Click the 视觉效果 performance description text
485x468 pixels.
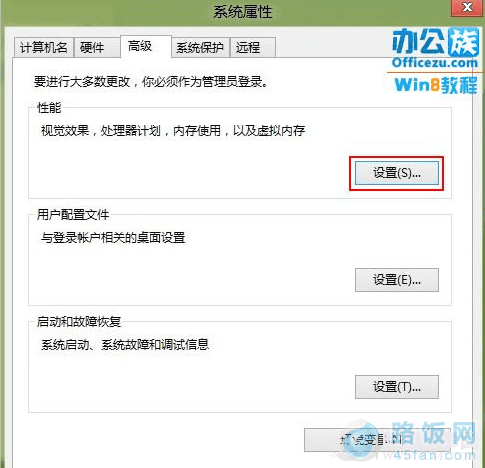(x=173, y=130)
